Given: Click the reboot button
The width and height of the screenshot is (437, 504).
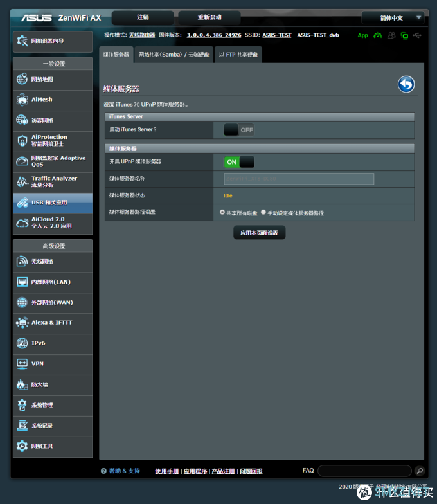Looking at the screenshot, I should [x=210, y=17].
